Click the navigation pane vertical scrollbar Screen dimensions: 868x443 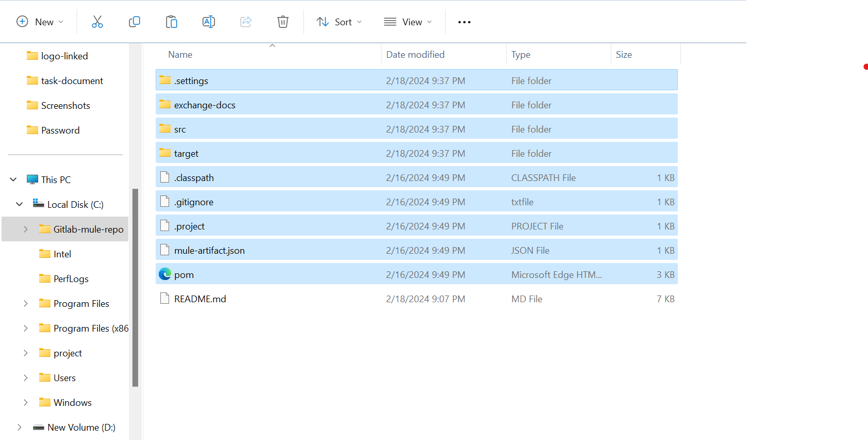tap(135, 287)
